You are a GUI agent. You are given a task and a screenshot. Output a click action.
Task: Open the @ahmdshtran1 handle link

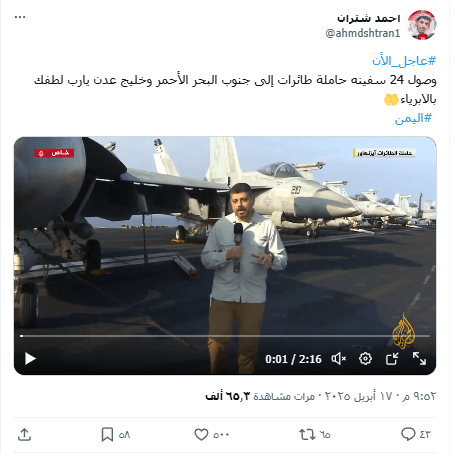363,33
